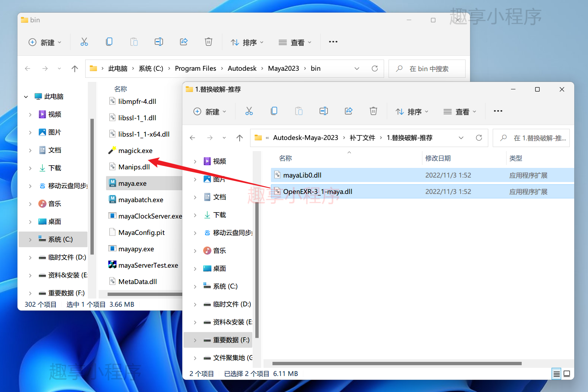Click Share icon in front Explorer window
588x392 pixels.
pyautogui.click(x=349, y=111)
